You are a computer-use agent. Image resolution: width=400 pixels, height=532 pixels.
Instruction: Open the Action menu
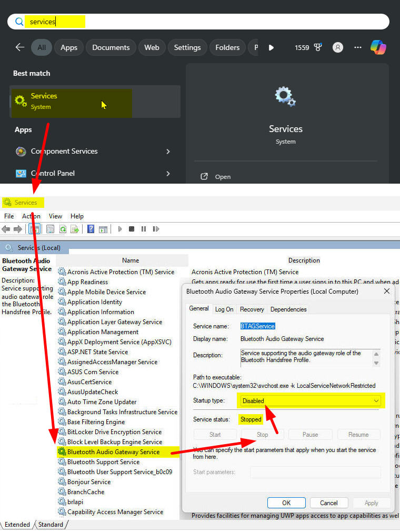(x=31, y=216)
